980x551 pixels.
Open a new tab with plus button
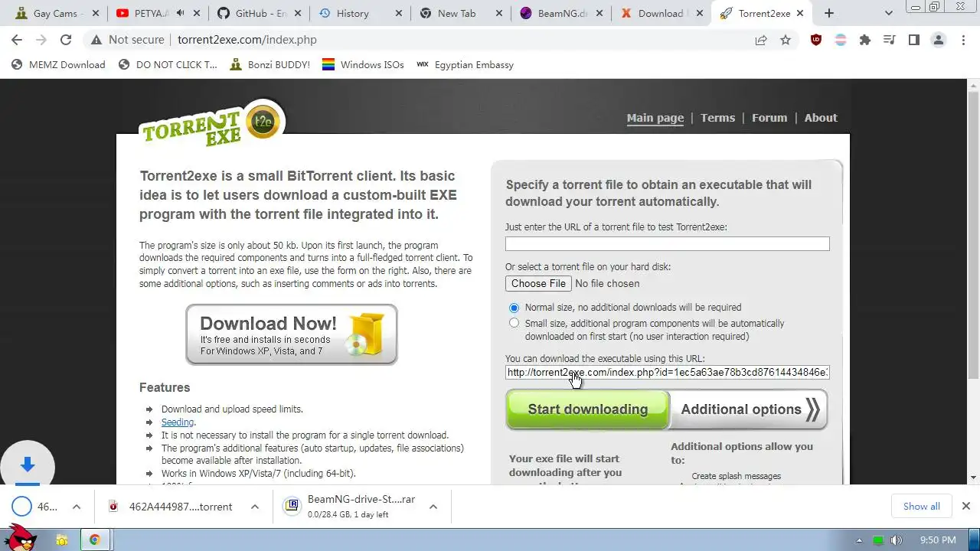[829, 13]
